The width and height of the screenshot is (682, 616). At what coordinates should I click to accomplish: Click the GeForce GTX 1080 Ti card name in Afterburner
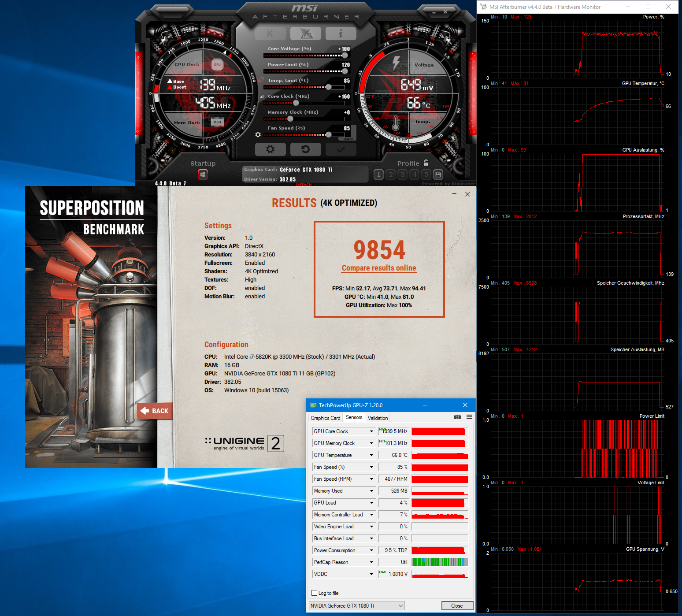click(306, 170)
